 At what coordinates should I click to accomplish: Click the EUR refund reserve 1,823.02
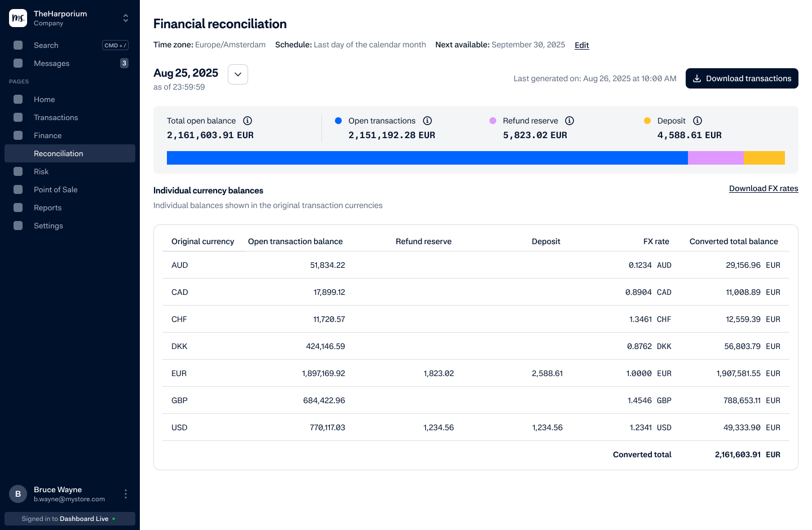pyautogui.click(x=439, y=373)
